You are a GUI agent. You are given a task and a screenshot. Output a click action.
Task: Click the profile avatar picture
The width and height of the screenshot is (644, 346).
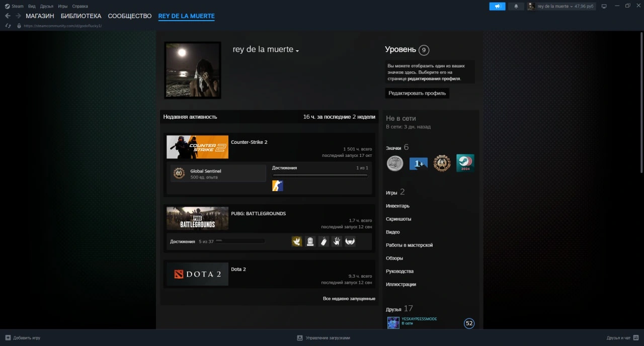pyautogui.click(x=193, y=70)
